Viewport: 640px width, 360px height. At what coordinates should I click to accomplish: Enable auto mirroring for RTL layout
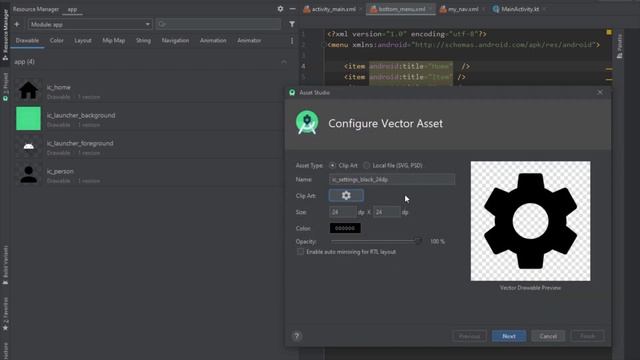coord(300,252)
